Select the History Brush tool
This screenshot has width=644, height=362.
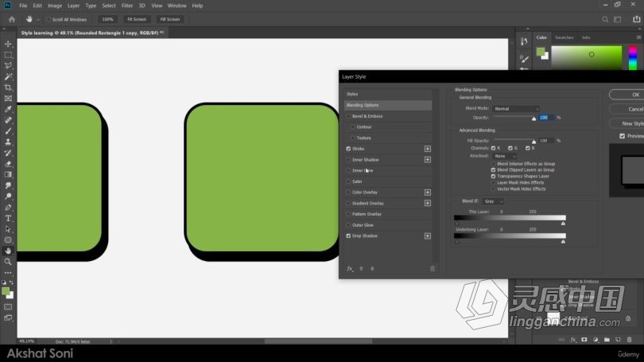8,153
